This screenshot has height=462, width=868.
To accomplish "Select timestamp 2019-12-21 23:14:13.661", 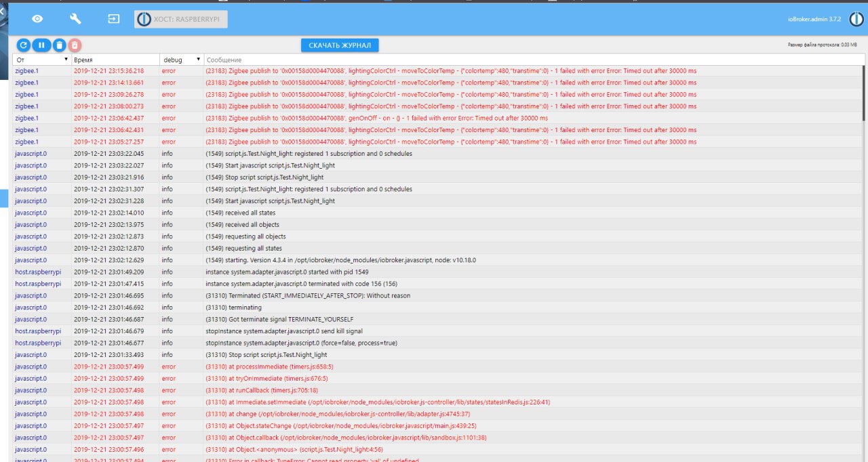I will (108, 83).
